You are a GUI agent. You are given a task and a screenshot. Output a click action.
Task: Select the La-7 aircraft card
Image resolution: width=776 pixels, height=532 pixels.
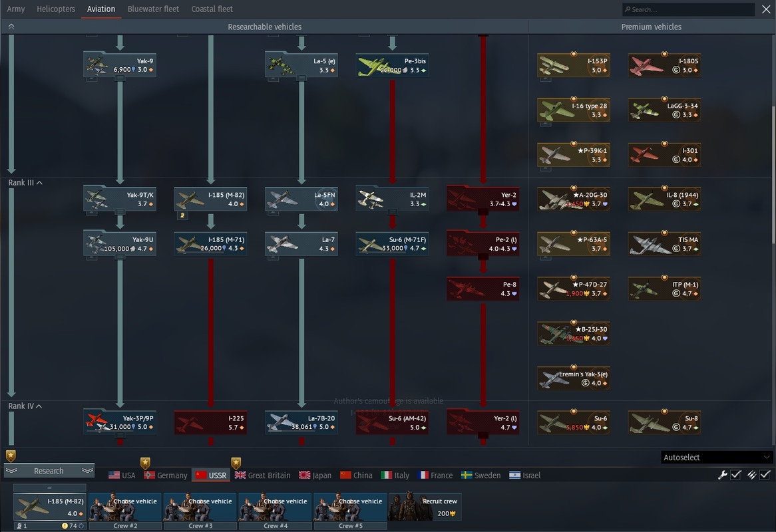coord(301,244)
